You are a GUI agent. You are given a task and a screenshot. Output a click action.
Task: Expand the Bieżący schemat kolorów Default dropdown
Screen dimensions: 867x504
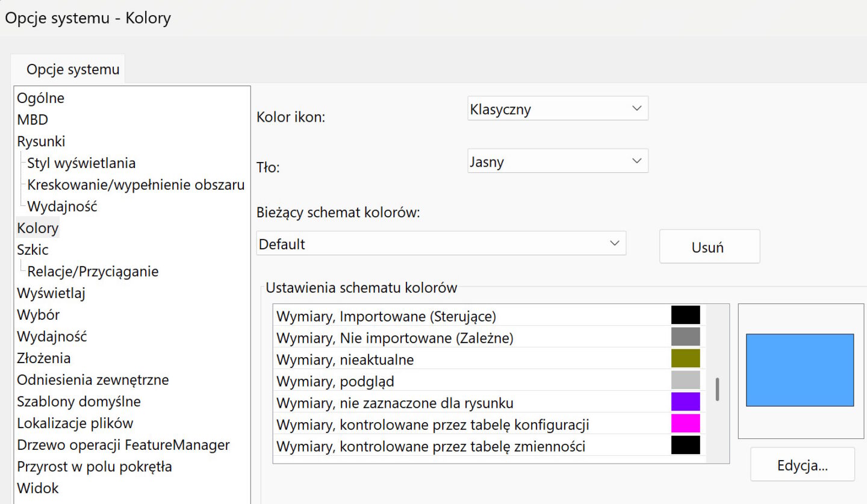coord(441,244)
